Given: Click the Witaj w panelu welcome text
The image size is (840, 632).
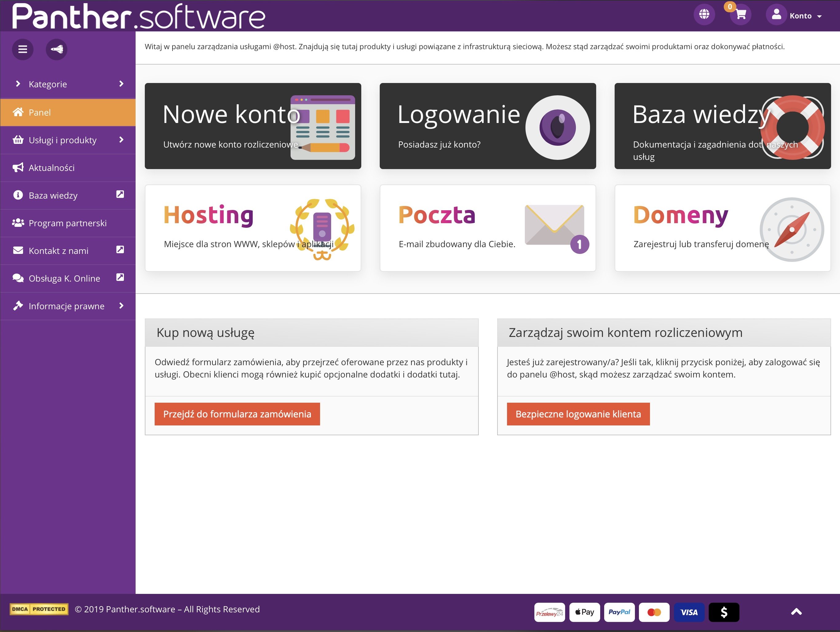Looking at the screenshot, I should pos(465,47).
